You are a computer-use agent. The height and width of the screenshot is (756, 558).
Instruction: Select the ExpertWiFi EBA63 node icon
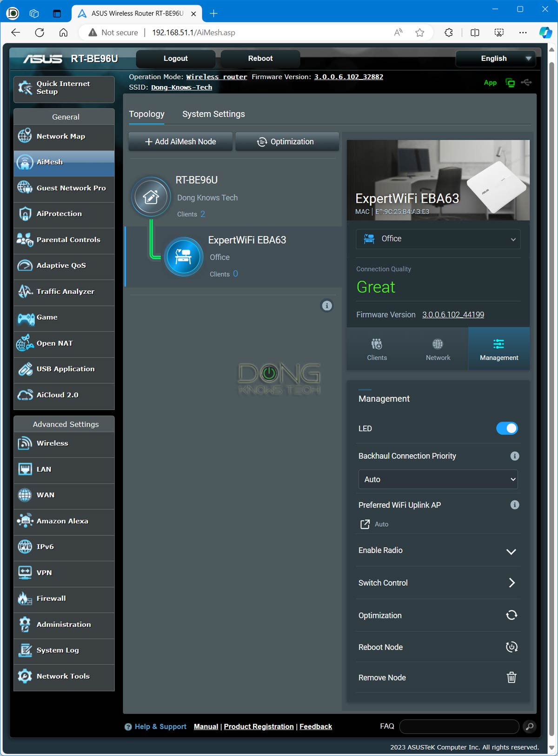click(184, 256)
